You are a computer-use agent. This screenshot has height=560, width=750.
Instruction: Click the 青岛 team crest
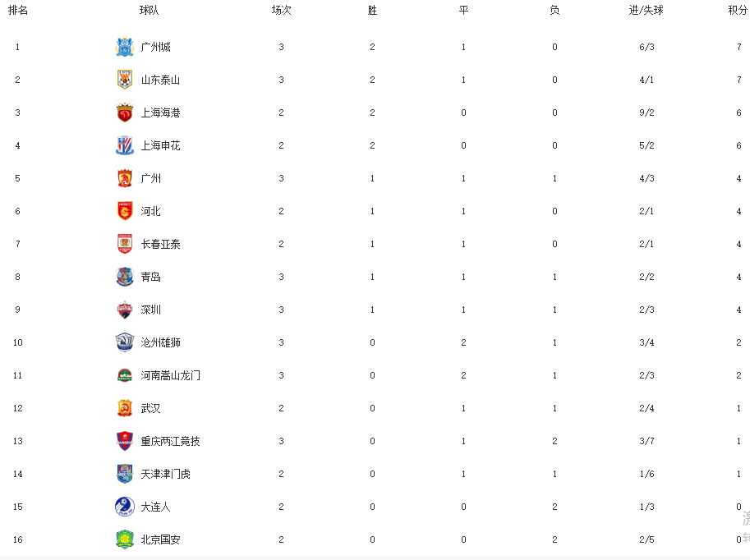point(125,277)
